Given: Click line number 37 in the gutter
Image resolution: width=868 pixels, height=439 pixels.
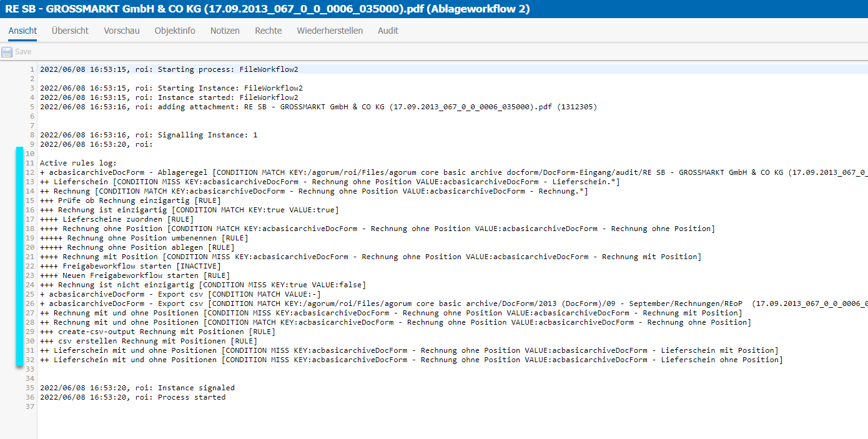Looking at the screenshot, I should (x=30, y=407).
